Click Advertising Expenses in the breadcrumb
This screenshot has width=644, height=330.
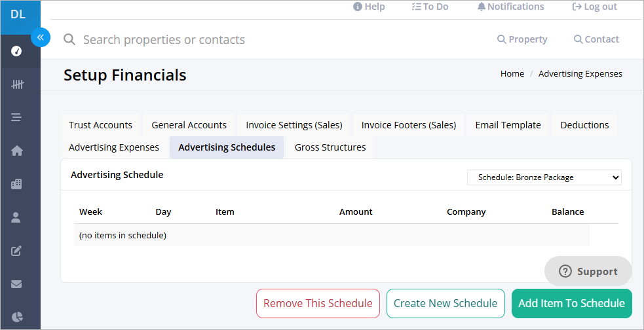(580, 74)
